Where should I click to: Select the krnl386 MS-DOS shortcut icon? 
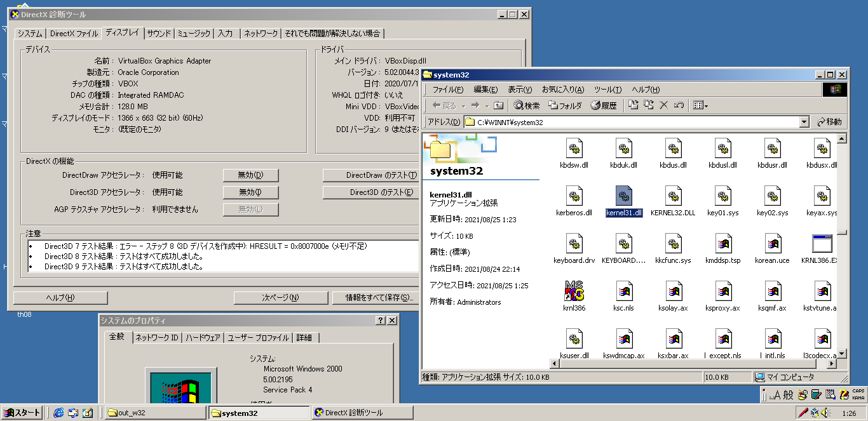coord(574,291)
